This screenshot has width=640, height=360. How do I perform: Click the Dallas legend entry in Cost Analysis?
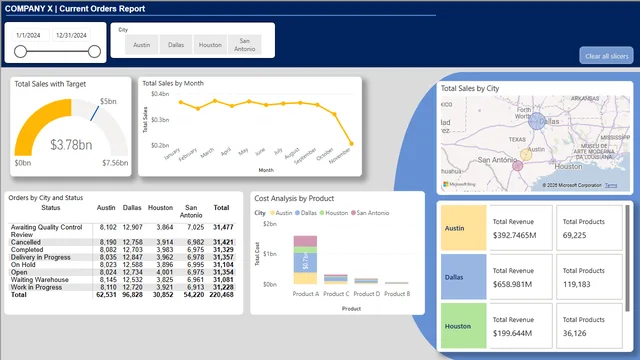306,213
